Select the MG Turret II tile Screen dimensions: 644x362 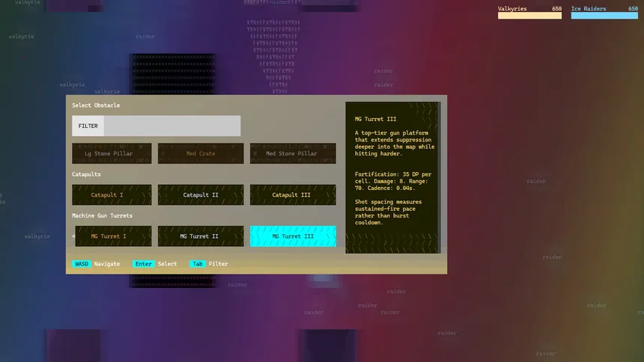pyautogui.click(x=201, y=236)
